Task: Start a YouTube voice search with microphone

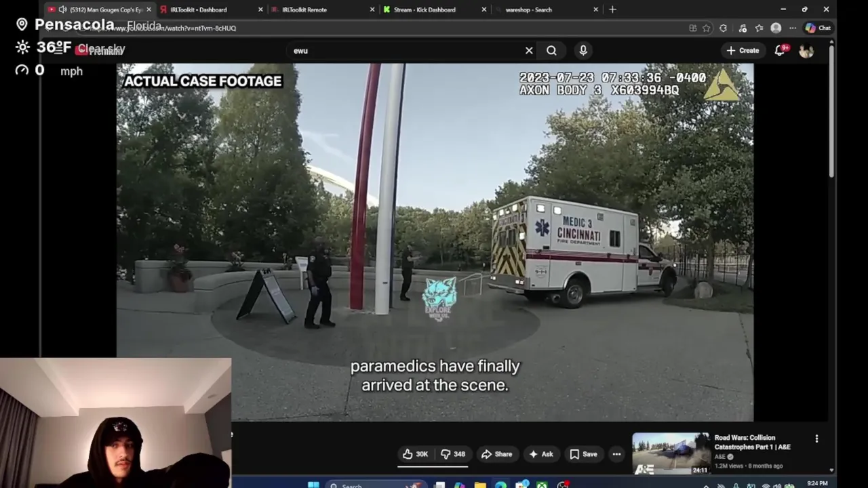Action: tap(583, 50)
